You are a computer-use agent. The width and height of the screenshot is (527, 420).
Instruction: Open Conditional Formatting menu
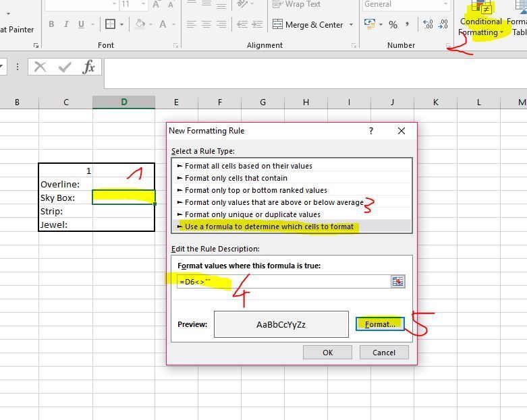pyautogui.click(x=481, y=20)
